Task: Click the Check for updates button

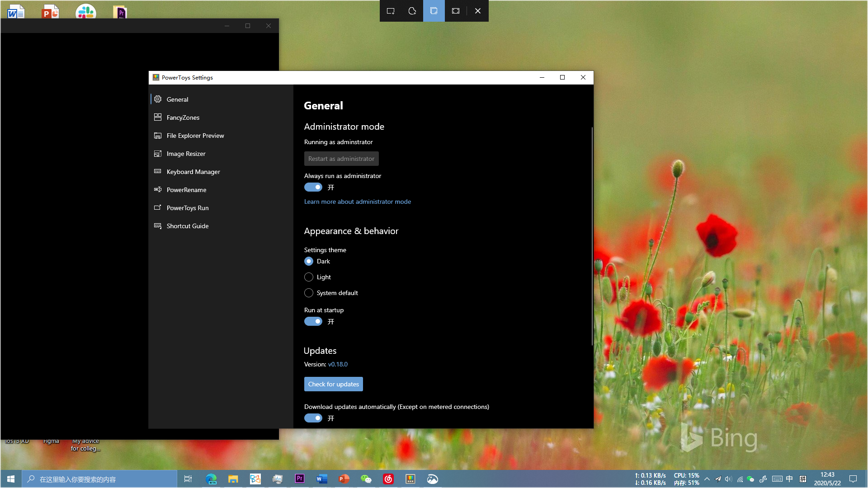Action: click(x=333, y=384)
